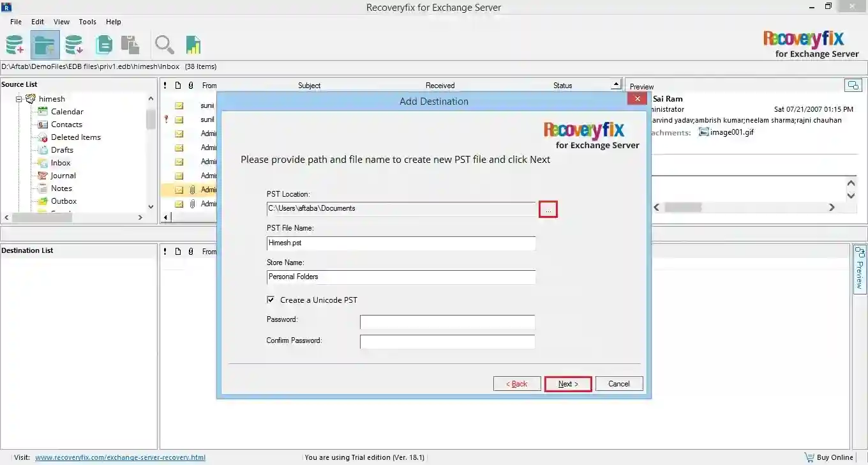Click the preview pane toggle icon at top right

853,85
